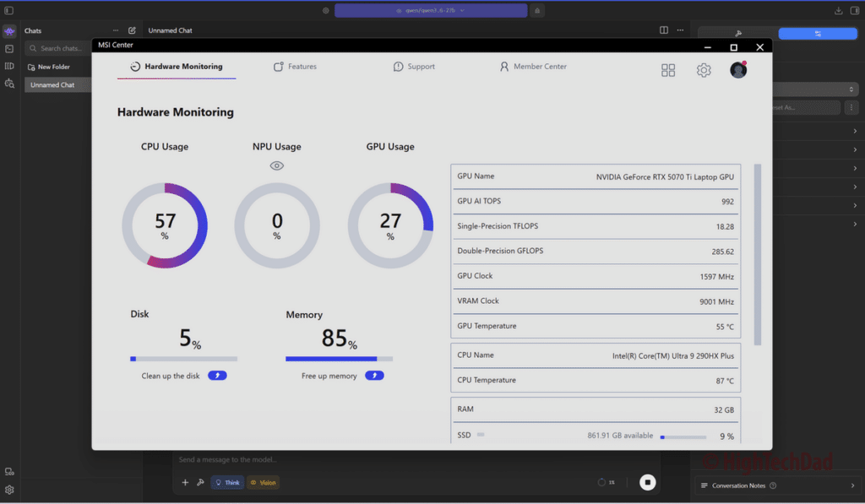Click the GPU Clock 1597 MHz row

tap(596, 276)
